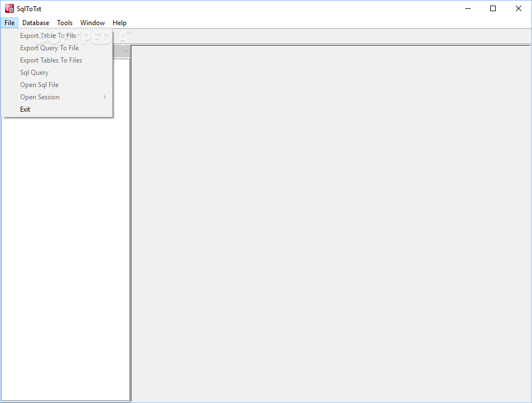Select the Sql Query menu entry
The image size is (532, 403).
(x=57, y=73)
